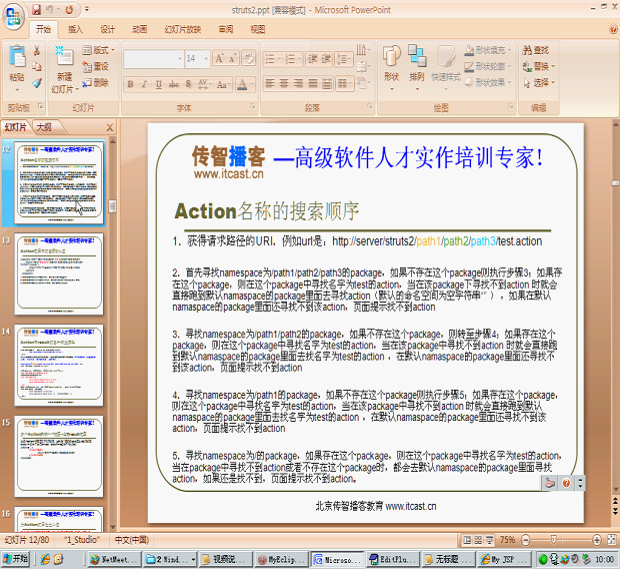Switch to the Outline pane tab
The height and width of the screenshot is (569, 621).
[x=44, y=127]
